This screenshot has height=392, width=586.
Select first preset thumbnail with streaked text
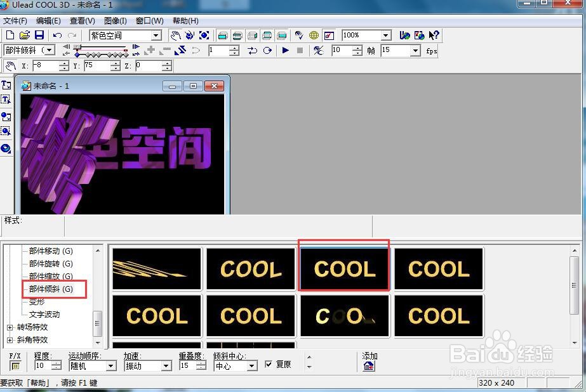157,269
